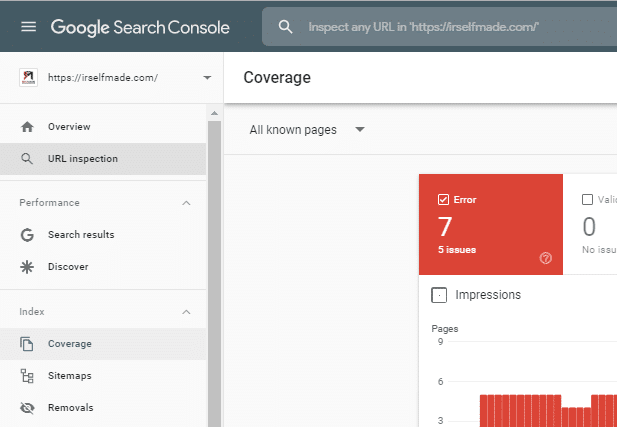Click sidebar scrollbar up arrow
This screenshot has width=617, height=427.
214,113
